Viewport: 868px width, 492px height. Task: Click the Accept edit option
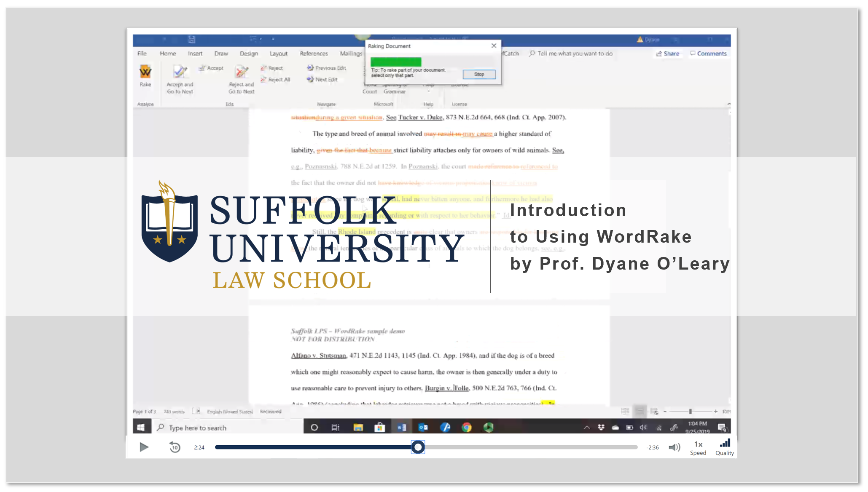click(212, 68)
